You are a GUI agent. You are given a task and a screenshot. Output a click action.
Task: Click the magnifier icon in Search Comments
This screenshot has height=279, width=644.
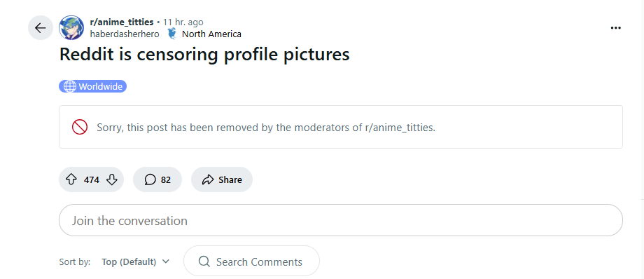point(204,261)
